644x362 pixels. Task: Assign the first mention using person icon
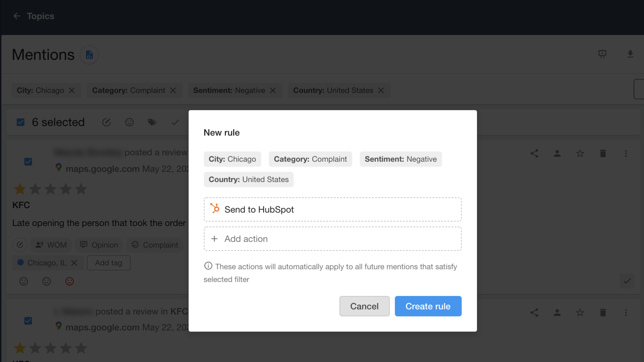point(557,154)
